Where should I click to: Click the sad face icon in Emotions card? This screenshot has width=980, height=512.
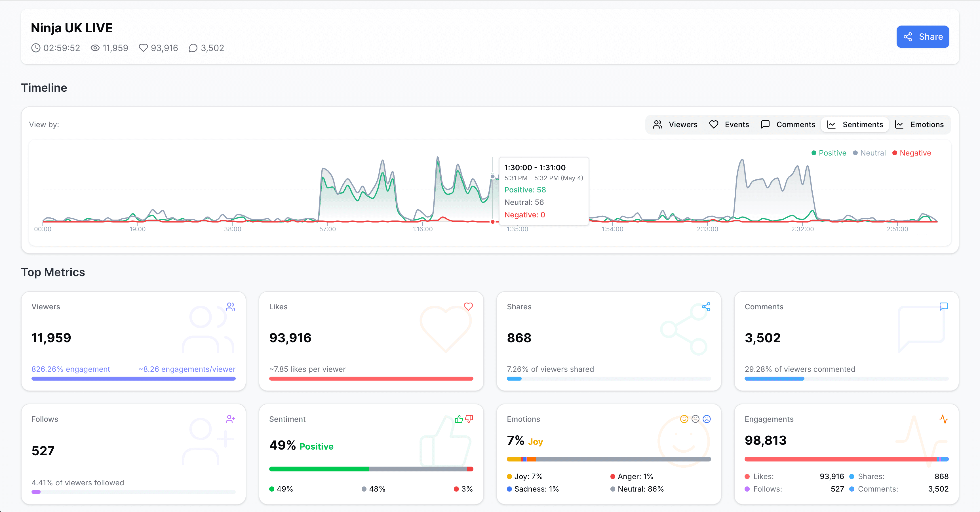click(x=707, y=419)
